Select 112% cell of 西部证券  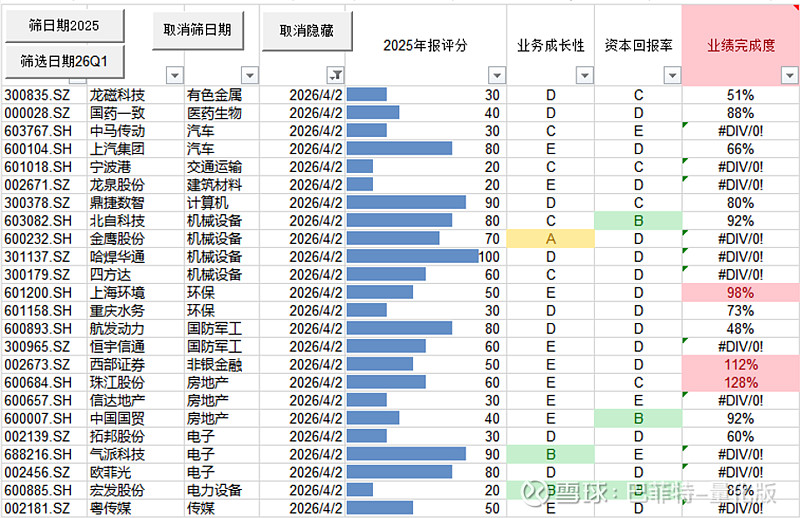click(741, 365)
